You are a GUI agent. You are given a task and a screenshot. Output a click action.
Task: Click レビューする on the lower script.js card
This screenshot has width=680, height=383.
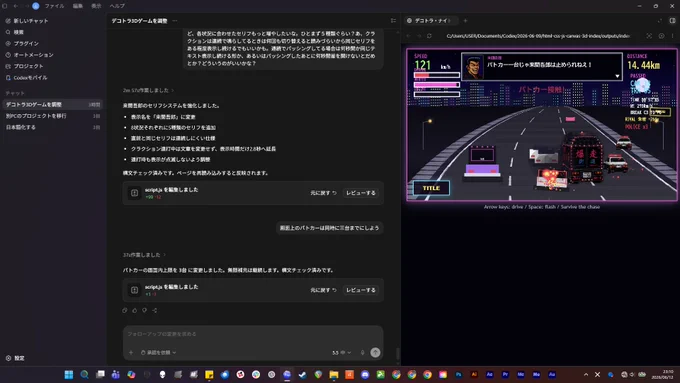(x=361, y=290)
